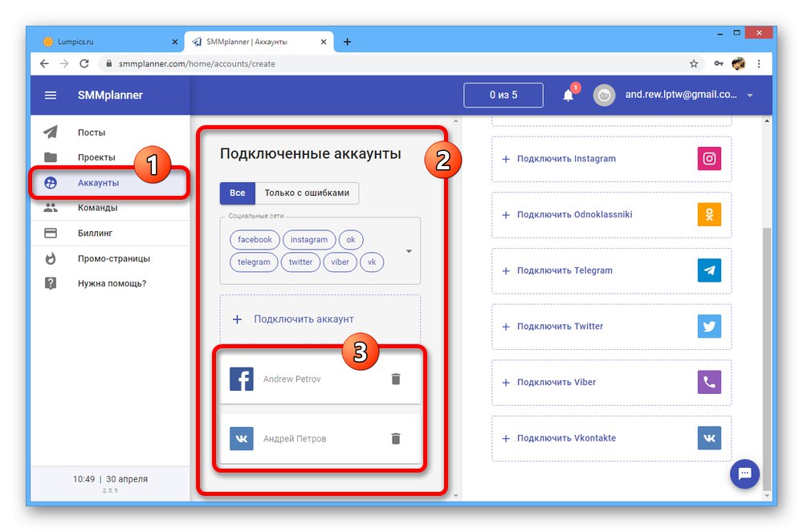The width and height of the screenshot is (803, 532).
Task: Delete the Andrew Petrov Facebook account
Action: tap(396, 379)
